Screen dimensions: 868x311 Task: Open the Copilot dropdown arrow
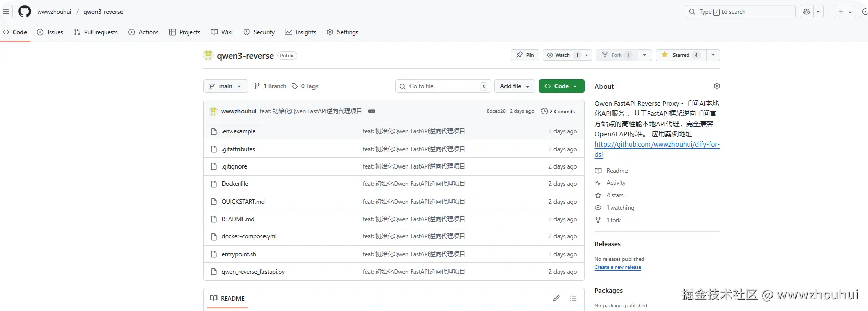[818, 12]
